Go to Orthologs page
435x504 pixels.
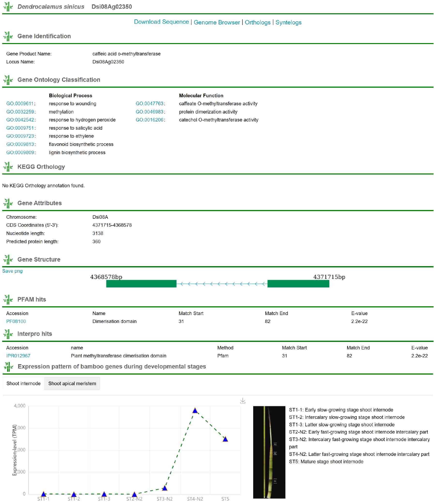257,22
